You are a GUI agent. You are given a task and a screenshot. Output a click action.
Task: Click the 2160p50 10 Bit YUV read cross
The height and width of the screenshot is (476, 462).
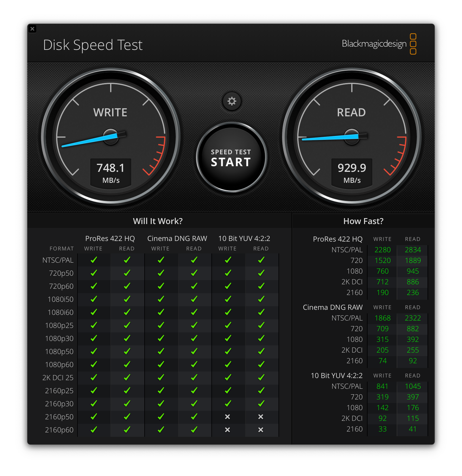(261, 417)
